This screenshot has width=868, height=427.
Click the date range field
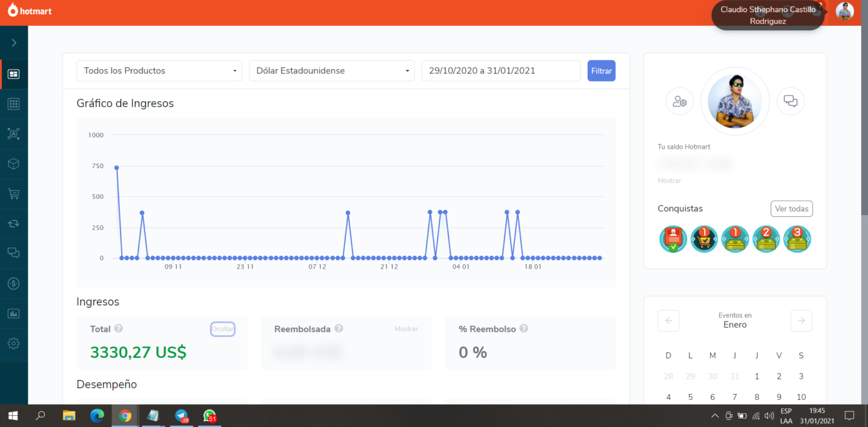coord(500,70)
